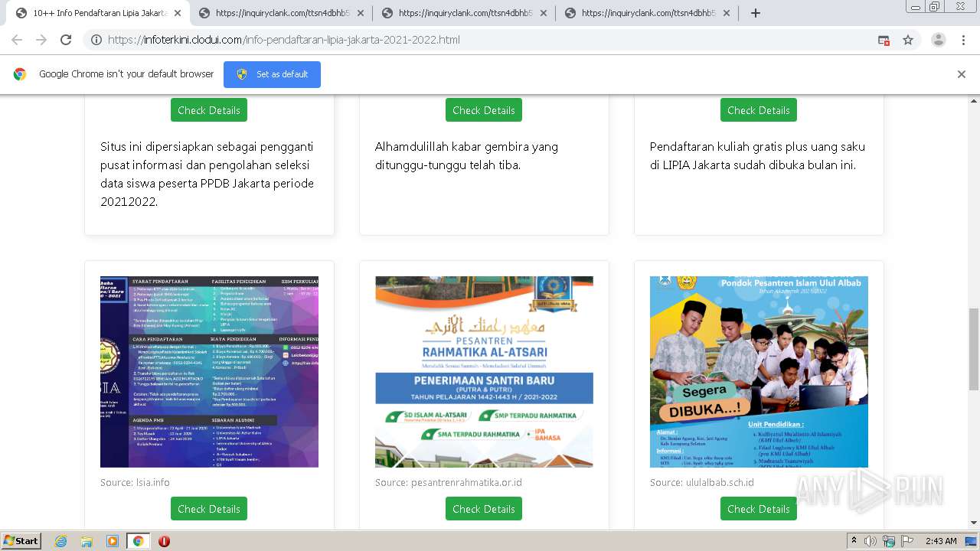Launch the media player from taskbar
The height and width of the screenshot is (551, 980).
[x=113, y=541]
